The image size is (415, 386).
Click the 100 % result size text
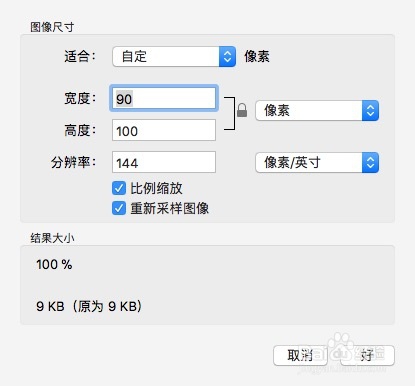[x=54, y=265]
